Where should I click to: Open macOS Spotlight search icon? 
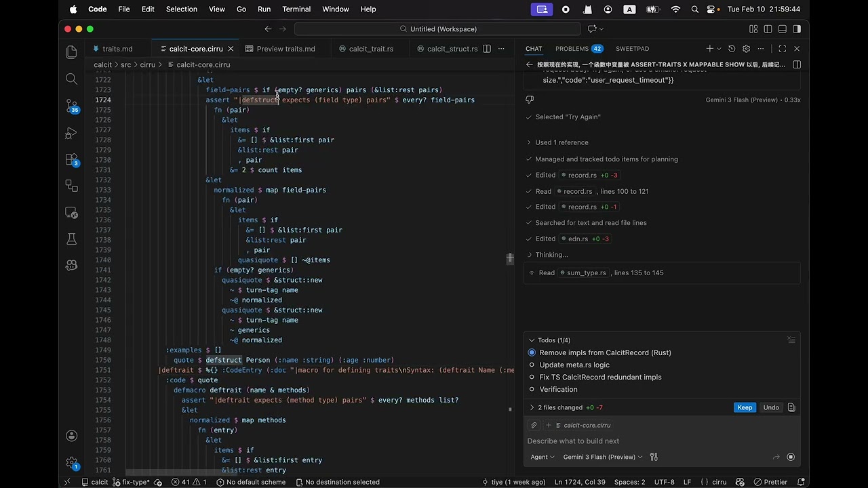click(x=695, y=9)
